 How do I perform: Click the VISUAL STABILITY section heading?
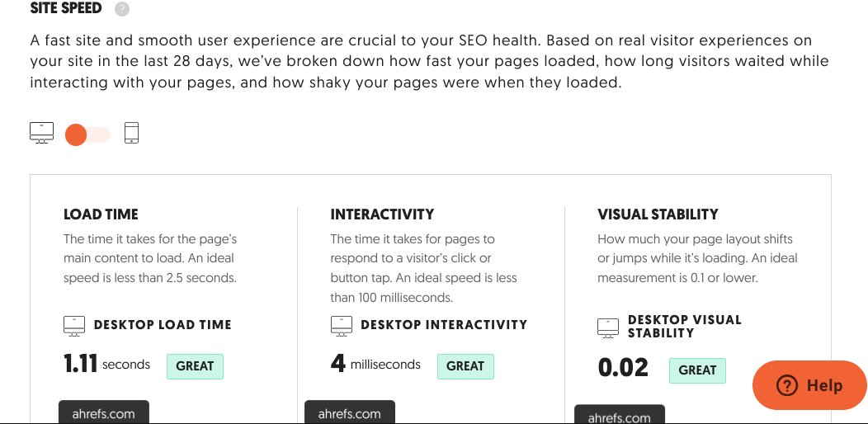(658, 214)
